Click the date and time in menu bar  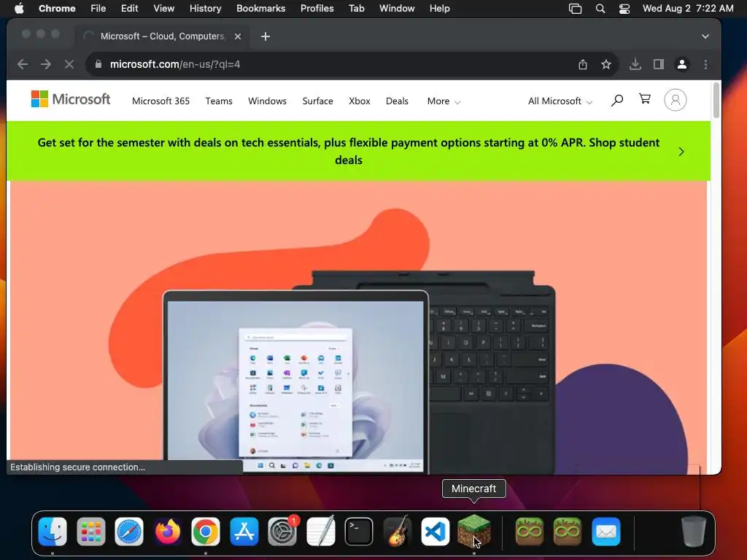(688, 9)
